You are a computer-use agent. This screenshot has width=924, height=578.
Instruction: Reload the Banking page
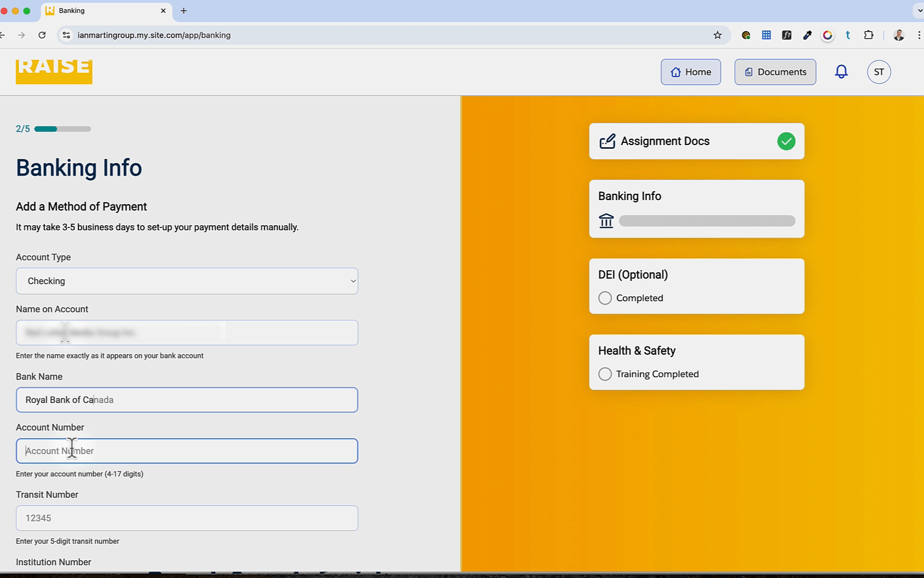[42, 35]
